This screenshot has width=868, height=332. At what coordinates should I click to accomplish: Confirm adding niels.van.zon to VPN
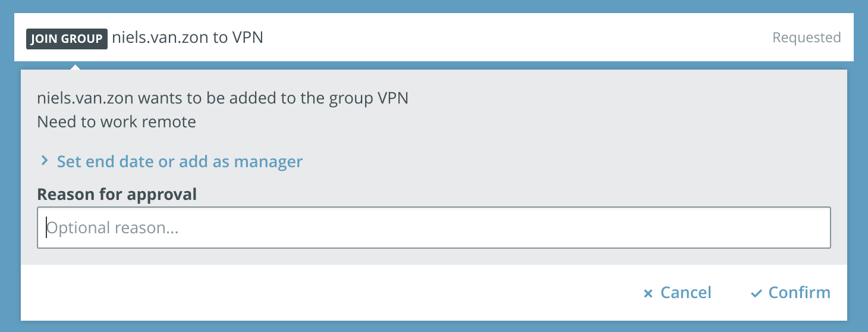click(x=791, y=293)
